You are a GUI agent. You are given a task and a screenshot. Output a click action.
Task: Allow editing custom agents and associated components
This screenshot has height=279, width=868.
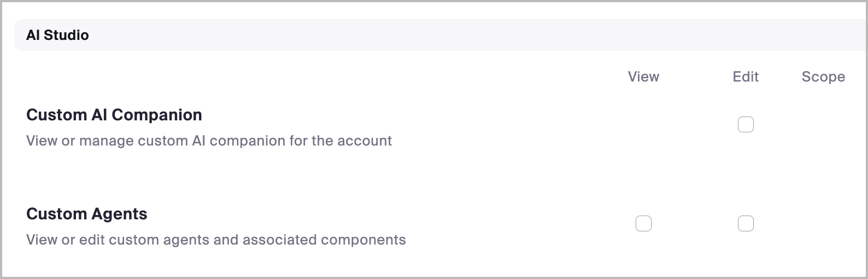(x=746, y=224)
